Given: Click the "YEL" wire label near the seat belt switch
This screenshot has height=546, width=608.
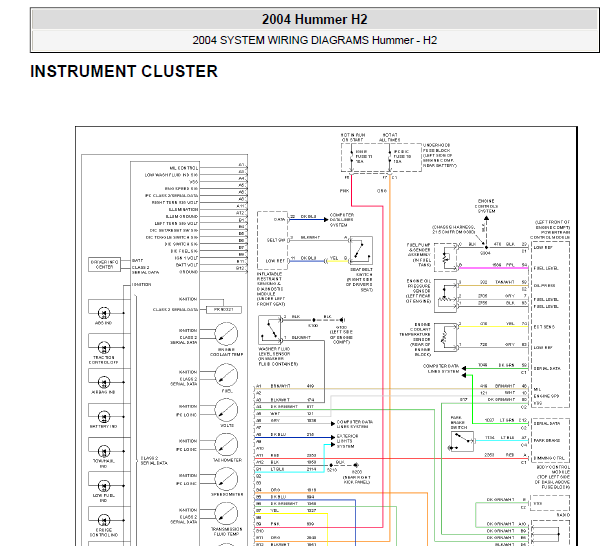Looking at the screenshot, I should coord(333,258).
